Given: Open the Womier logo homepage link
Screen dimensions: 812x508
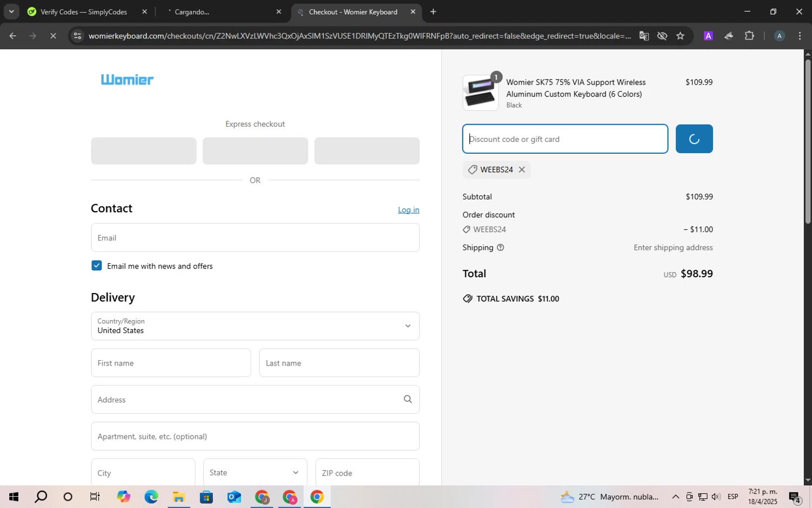Looking at the screenshot, I should (x=127, y=80).
